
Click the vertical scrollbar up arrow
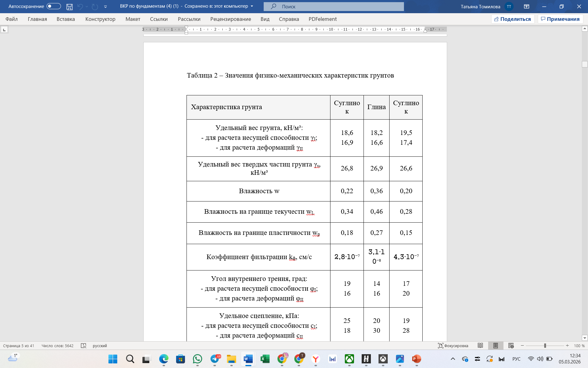point(585,29)
